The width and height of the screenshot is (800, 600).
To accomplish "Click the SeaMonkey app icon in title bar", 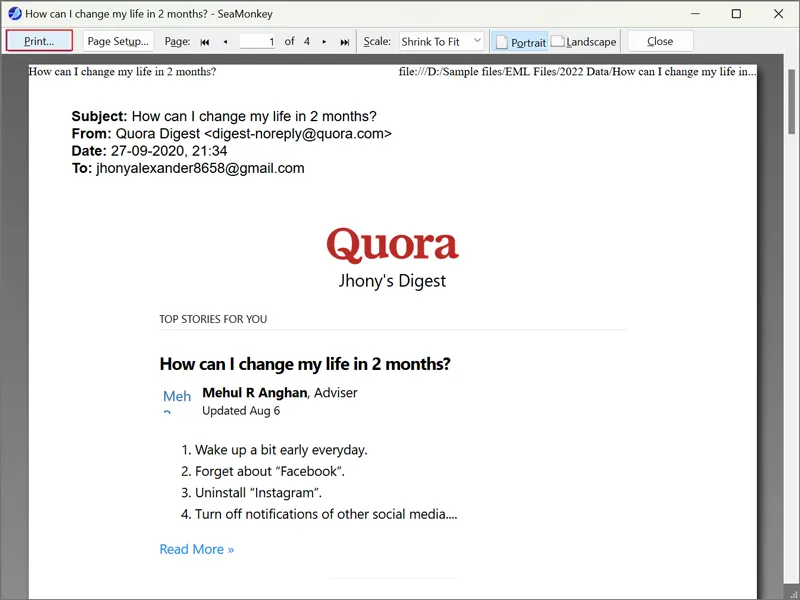I will pos(14,14).
